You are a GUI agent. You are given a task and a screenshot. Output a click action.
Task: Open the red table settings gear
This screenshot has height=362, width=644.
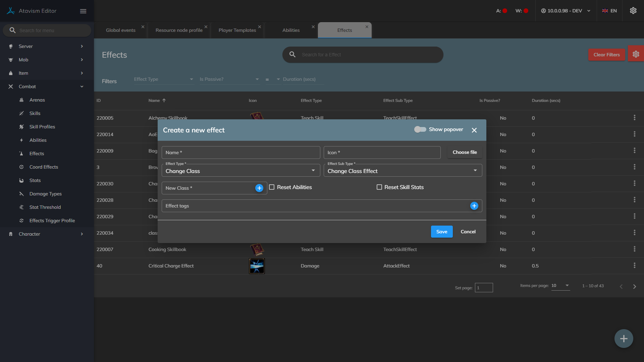click(636, 54)
